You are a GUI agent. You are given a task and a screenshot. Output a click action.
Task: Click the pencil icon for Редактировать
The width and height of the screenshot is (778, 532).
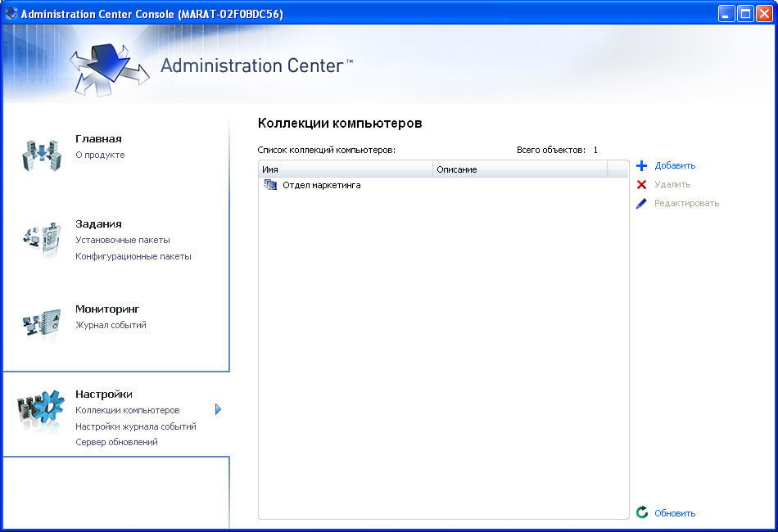click(x=641, y=203)
